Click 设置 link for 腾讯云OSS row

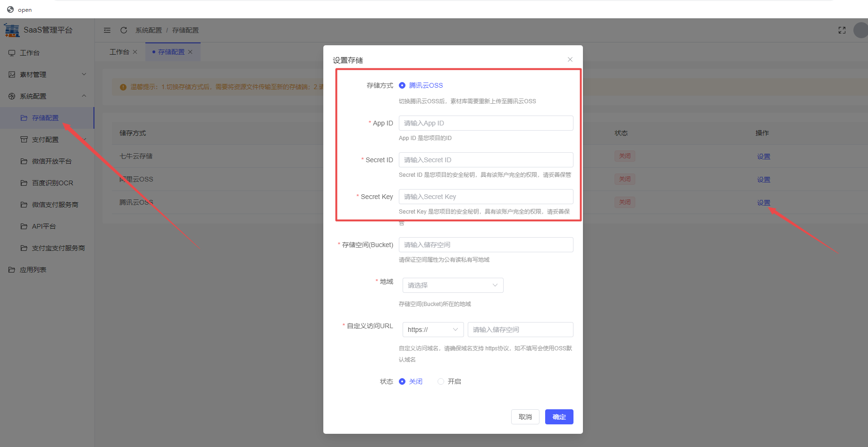(x=764, y=203)
